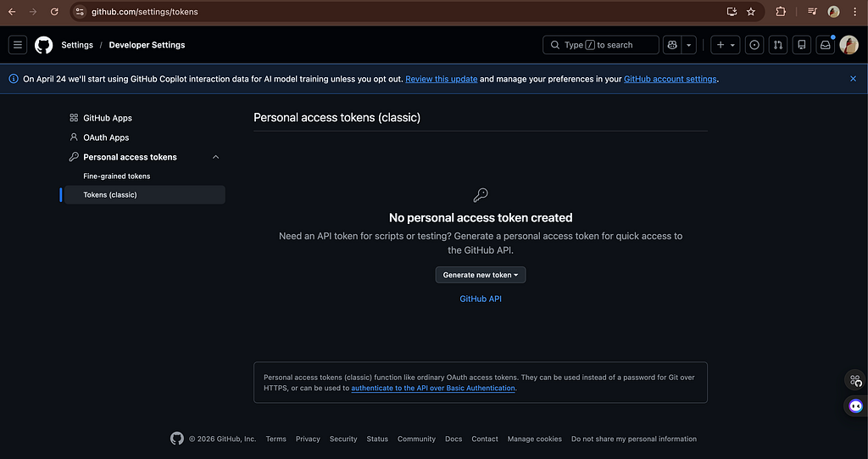Open Issues icon in header
This screenshot has height=459, width=868.
pos(754,45)
